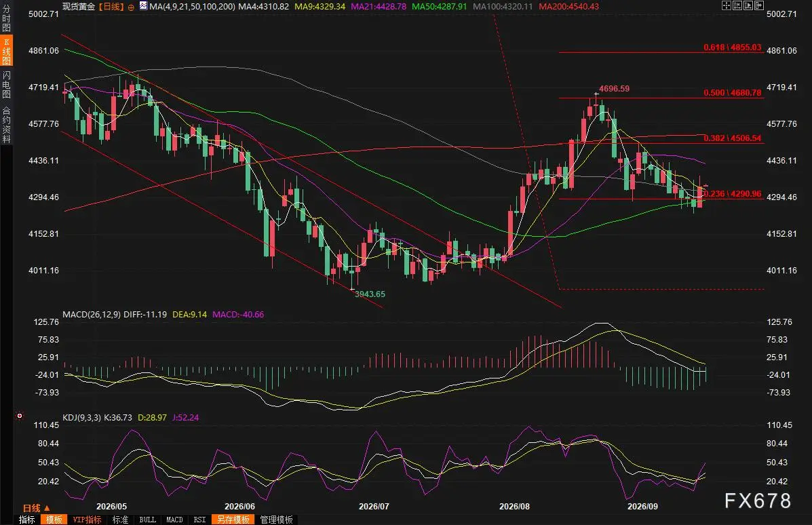Screen dimensions: 812x525
Task: Click the 0.236 Fibonacci level label 4290.96
Action: [732, 193]
